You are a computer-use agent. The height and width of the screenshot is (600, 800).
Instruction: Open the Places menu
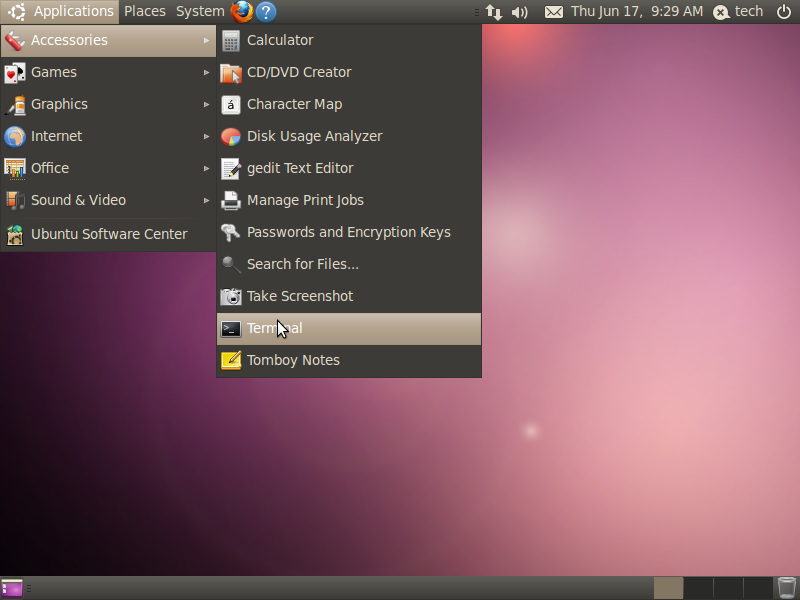point(145,11)
